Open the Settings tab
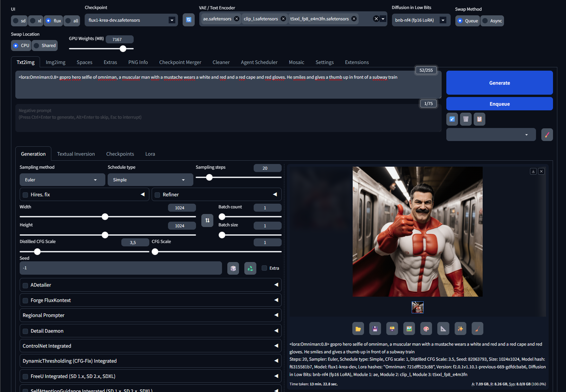 [x=324, y=62]
